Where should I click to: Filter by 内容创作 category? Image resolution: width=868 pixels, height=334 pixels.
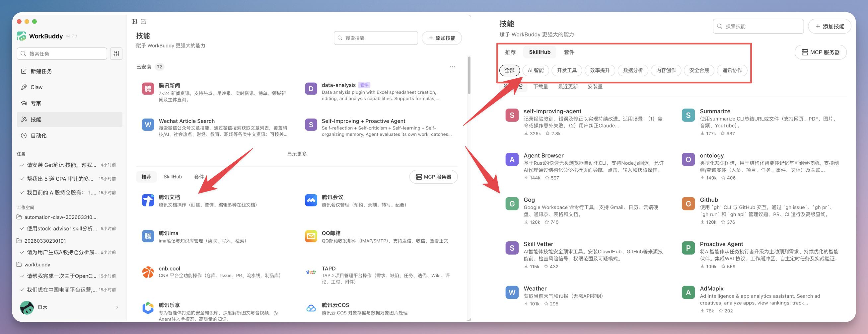point(666,70)
